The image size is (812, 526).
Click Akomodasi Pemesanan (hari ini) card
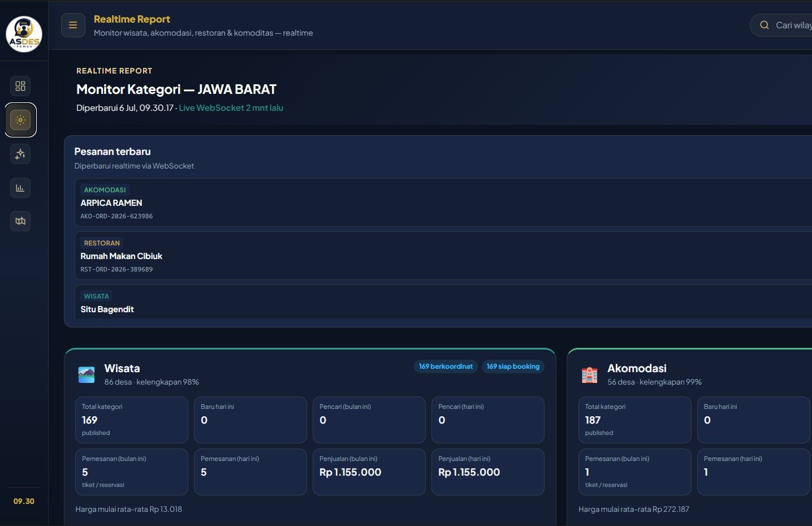pos(754,472)
